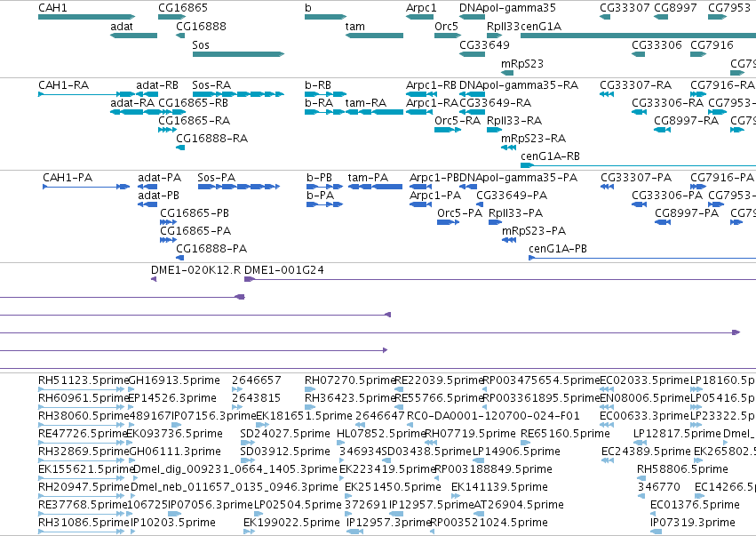The height and width of the screenshot is (536, 756).
Task: Click the Sos gene arrow glyph
Action: point(239,54)
